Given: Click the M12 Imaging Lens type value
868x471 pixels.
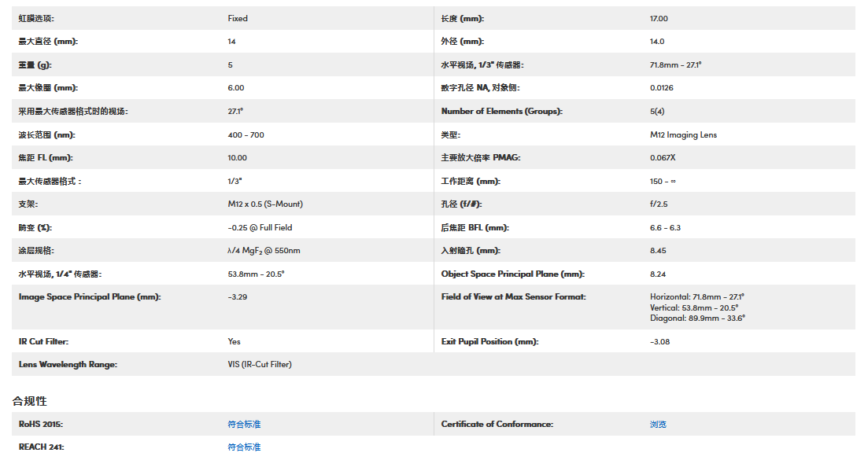Looking at the screenshot, I should [683, 134].
